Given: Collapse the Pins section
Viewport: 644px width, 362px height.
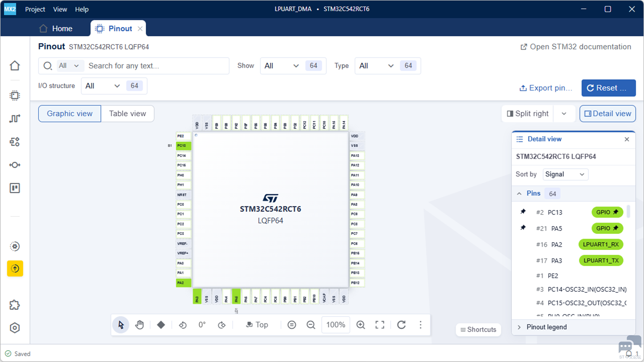Looking at the screenshot, I should tap(519, 193).
